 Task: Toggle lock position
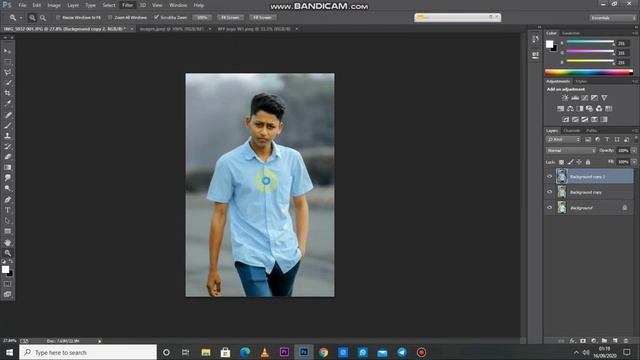pyautogui.click(x=579, y=162)
